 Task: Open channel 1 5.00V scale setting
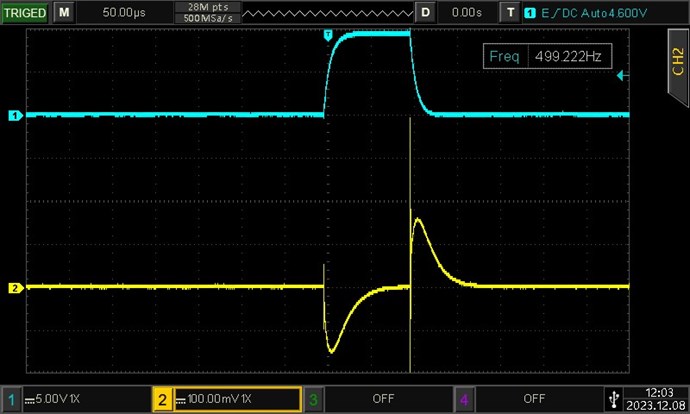pyautogui.click(x=86, y=399)
